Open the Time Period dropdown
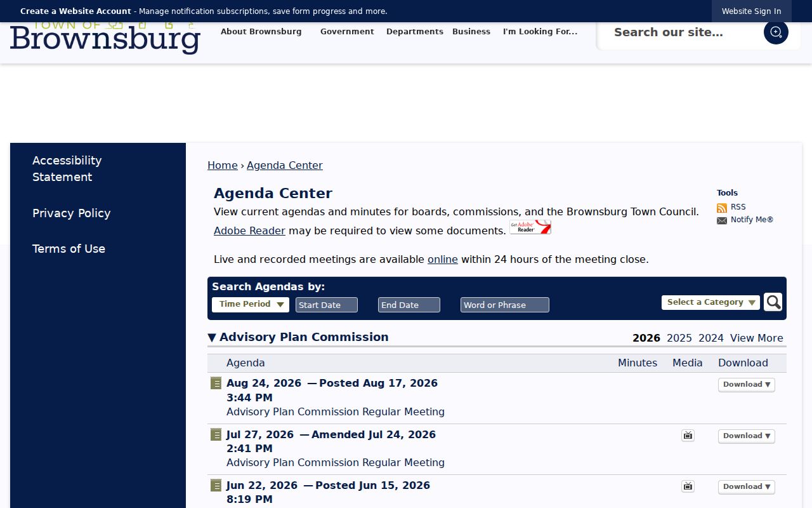812x508 pixels. (x=251, y=305)
